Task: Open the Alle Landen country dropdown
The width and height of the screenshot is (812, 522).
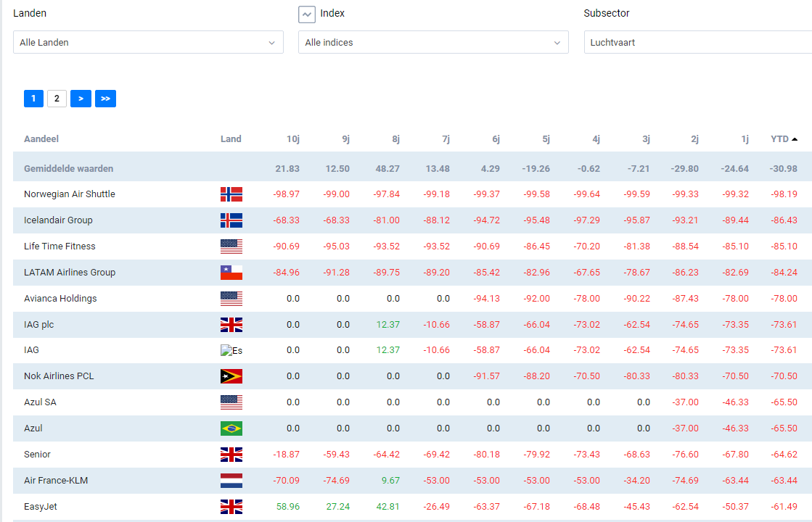Action: (x=148, y=43)
